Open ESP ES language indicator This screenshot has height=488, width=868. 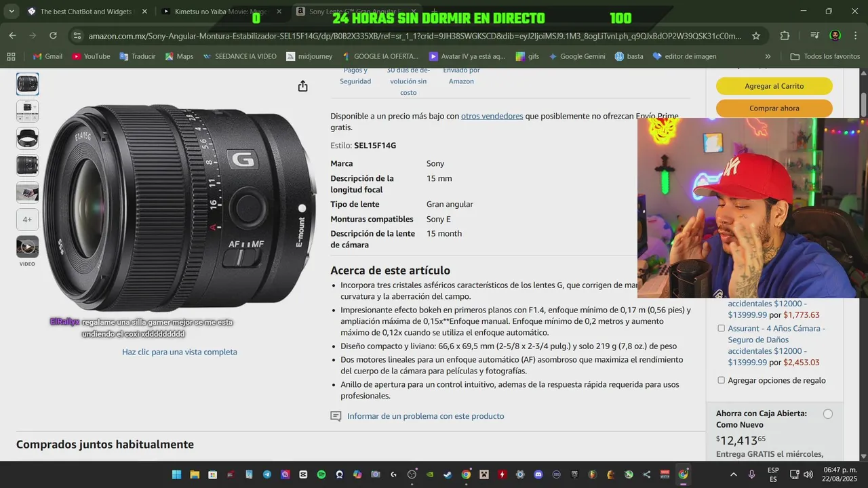point(773,474)
